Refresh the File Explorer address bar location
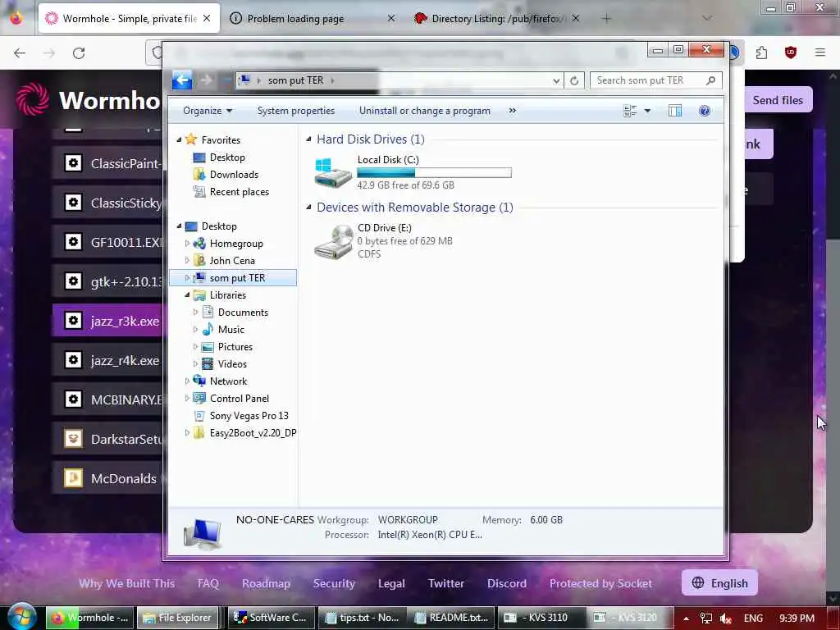This screenshot has width=840, height=630. [573, 80]
